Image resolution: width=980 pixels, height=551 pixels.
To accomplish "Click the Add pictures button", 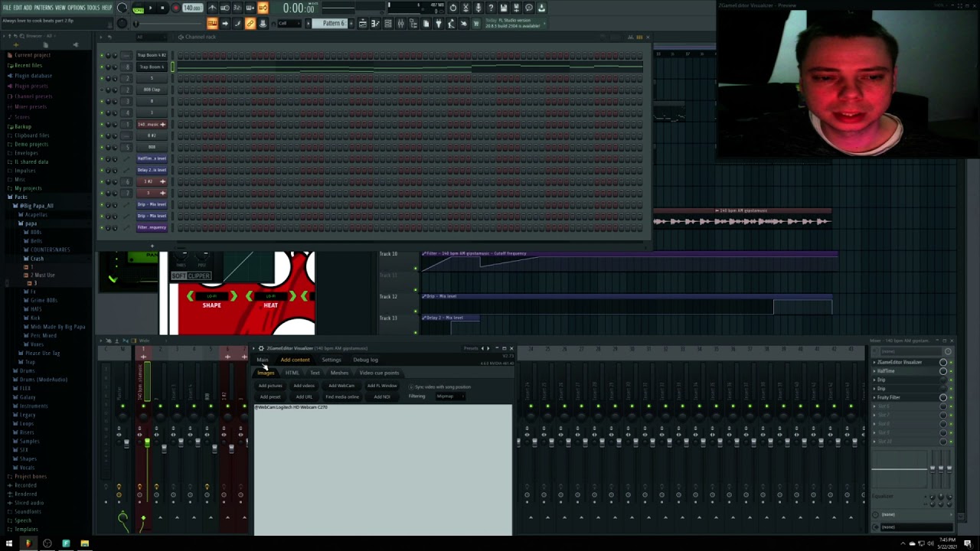I will point(270,386).
